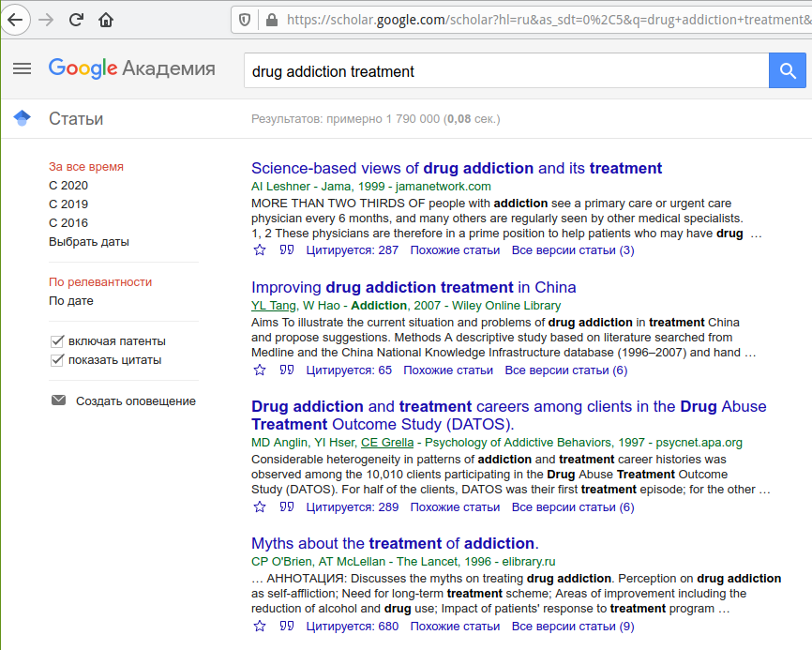Filter results 'С 2019'
The image size is (812, 650).
(68, 204)
